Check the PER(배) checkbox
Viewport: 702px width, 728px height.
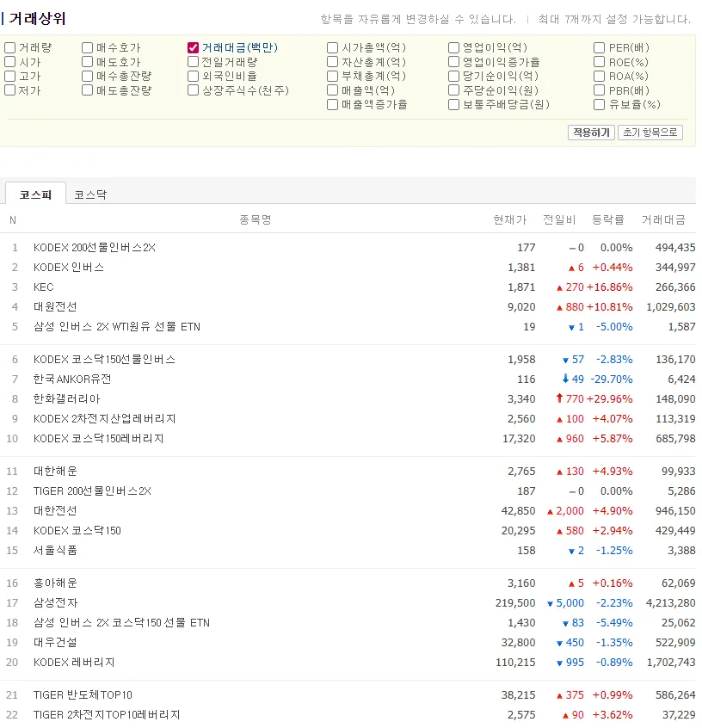(600, 48)
